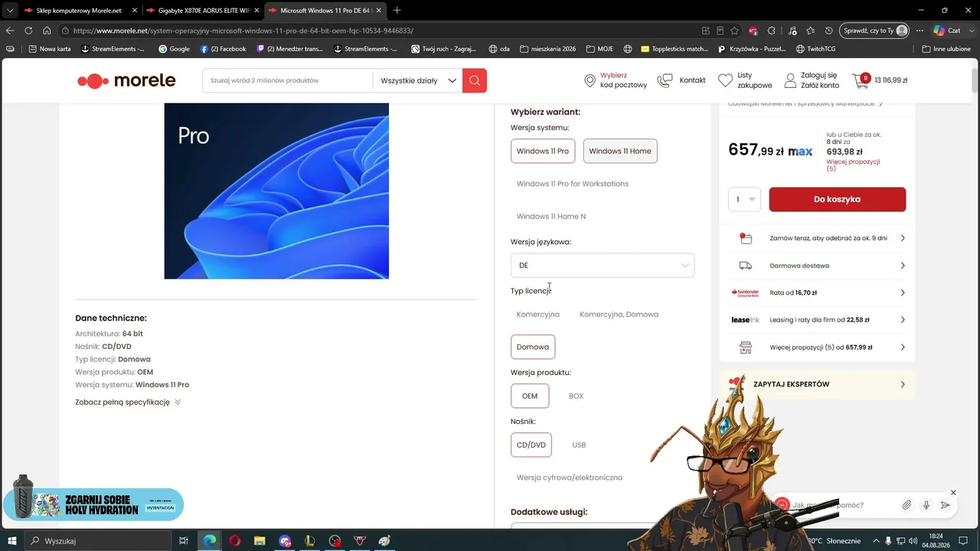This screenshot has width=980, height=551.
Task: Open Kontakt chat bubble icon
Action: [665, 80]
